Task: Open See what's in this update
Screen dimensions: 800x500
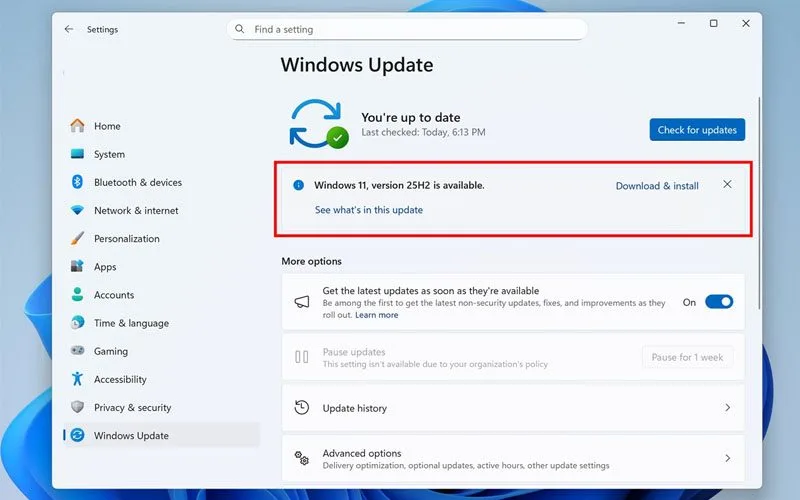Action: tap(369, 210)
